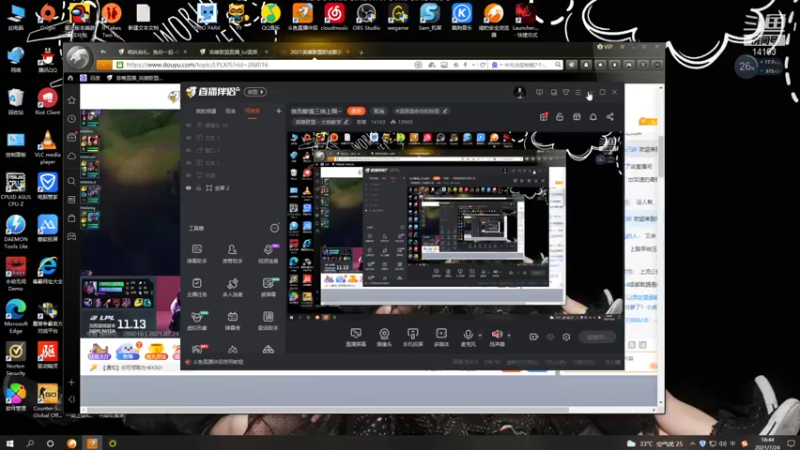Click the 麦克风 microphone icon
Viewport: 800px width, 450px height.
[468, 335]
